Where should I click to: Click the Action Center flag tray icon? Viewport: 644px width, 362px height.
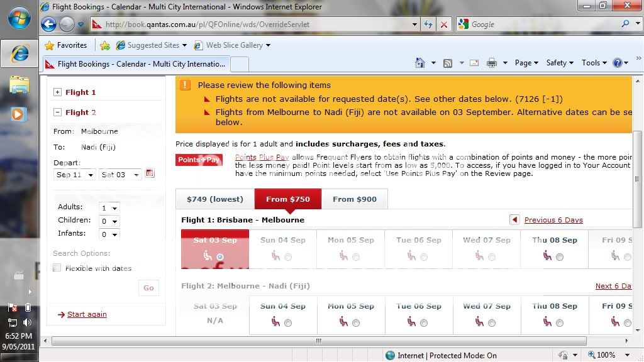[13, 307]
